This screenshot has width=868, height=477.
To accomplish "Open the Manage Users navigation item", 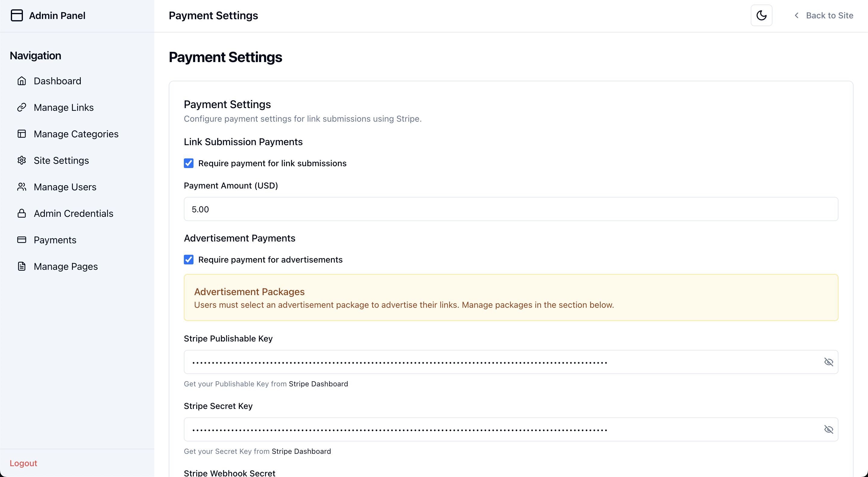I will [65, 187].
